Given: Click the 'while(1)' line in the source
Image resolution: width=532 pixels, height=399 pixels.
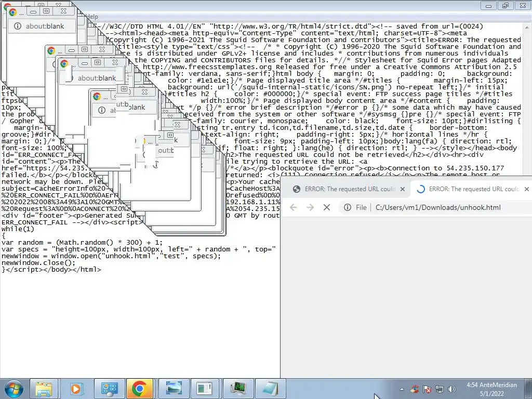Looking at the screenshot, I should pos(18,229).
